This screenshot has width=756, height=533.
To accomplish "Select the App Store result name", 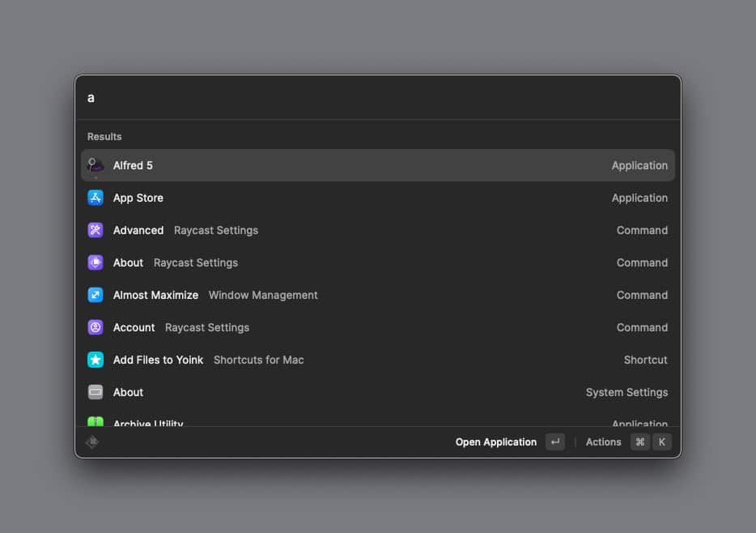I will coord(138,198).
